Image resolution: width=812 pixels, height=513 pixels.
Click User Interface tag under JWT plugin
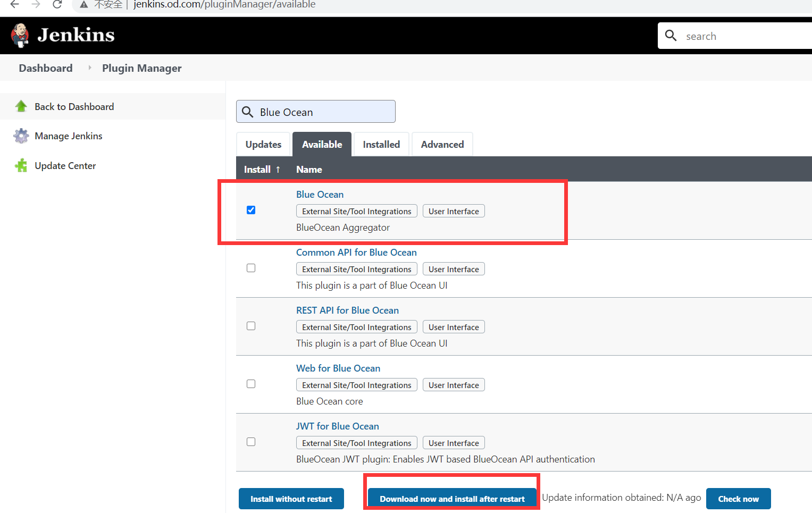[454, 443]
